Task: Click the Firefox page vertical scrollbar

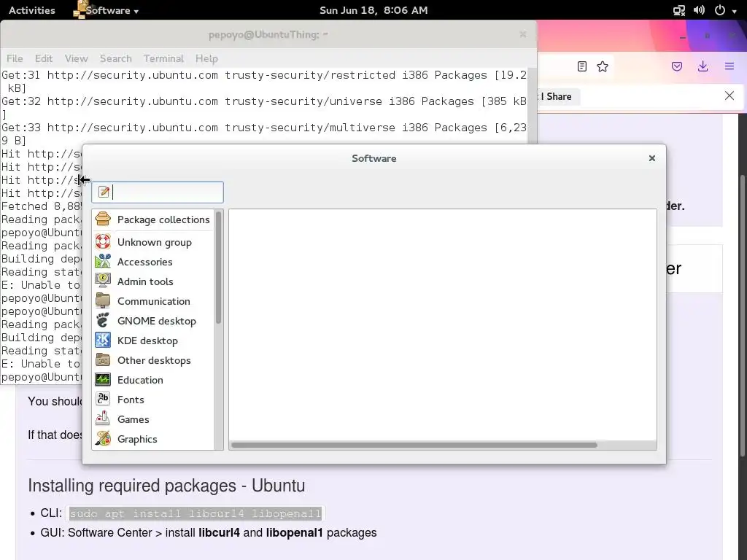Action: pos(742,316)
